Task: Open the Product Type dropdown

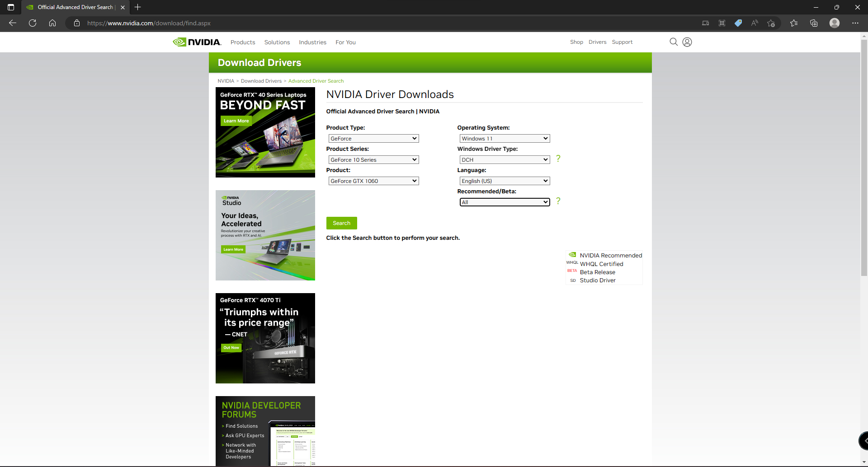Action: pos(373,139)
